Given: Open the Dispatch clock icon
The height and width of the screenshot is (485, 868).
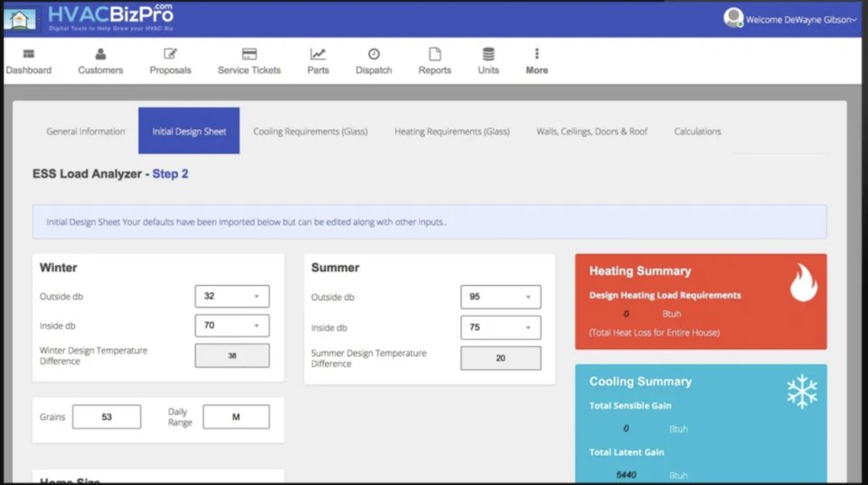Looking at the screenshot, I should 373,53.
